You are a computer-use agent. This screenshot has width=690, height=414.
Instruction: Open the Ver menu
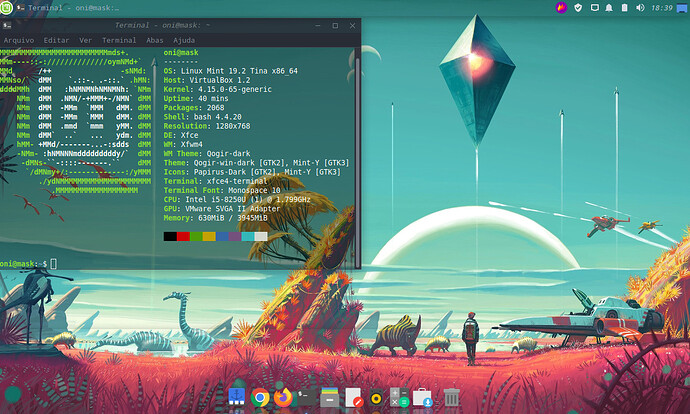pos(85,40)
